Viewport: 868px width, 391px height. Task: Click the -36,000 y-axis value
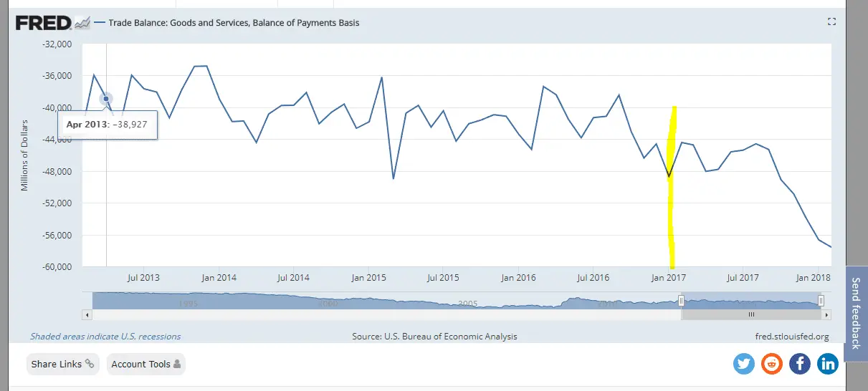(x=57, y=76)
